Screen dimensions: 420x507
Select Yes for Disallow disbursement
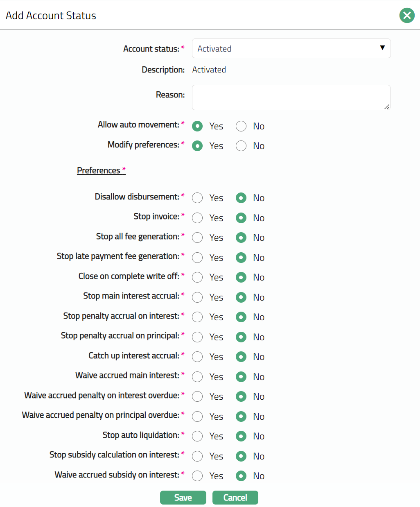pyautogui.click(x=197, y=198)
